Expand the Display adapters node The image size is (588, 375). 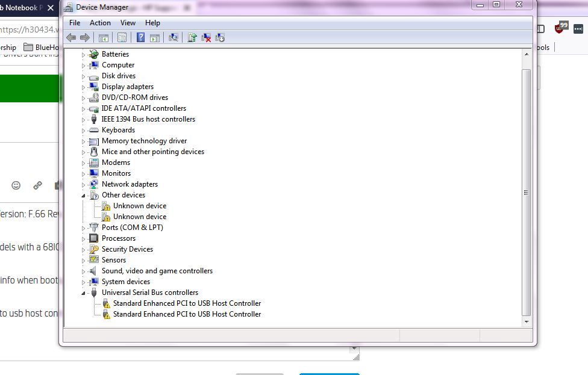click(83, 87)
